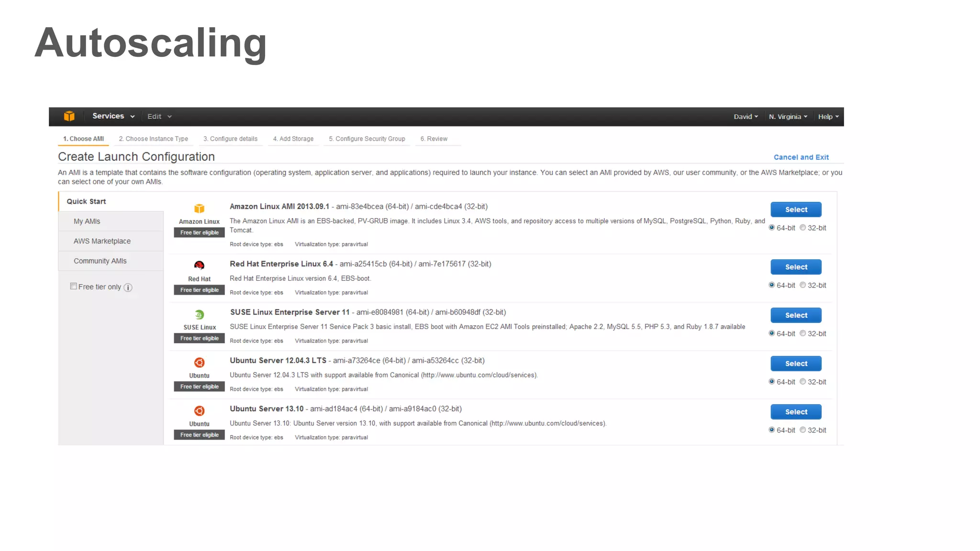
Task: Choose 32-bit for Red Hat Enterprise Linux
Action: 803,285
